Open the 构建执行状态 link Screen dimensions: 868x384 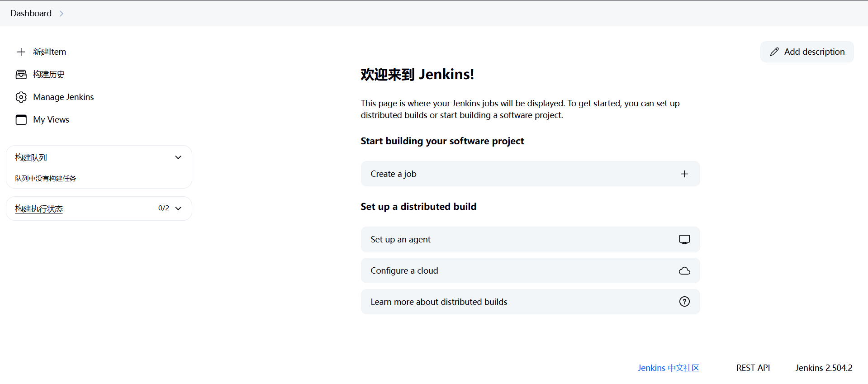pos(39,209)
